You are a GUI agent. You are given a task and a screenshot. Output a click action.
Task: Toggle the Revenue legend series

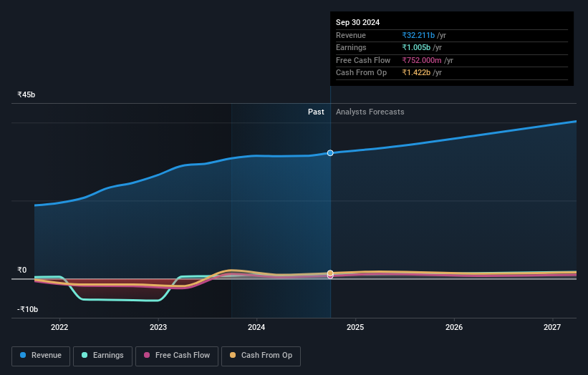[41, 356]
